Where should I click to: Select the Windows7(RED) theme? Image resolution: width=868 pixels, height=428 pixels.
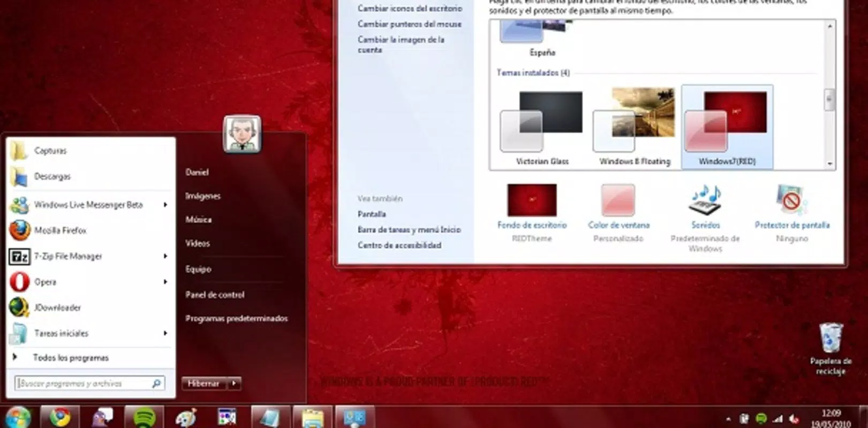pos(727,127)
